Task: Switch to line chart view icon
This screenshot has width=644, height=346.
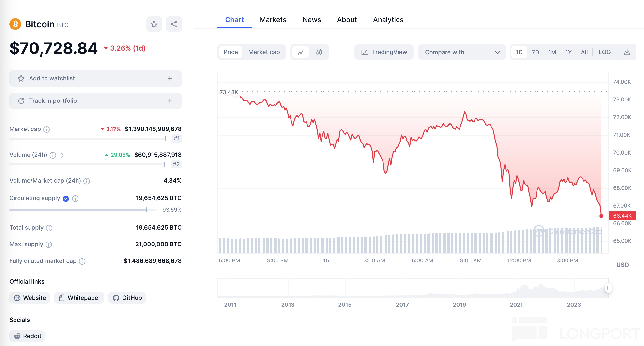Action: (x=301, y=52)
